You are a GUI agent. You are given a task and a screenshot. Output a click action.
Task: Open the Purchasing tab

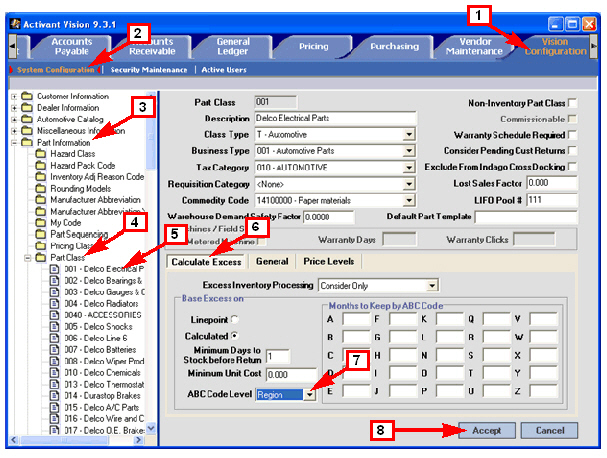click(394, 46)
